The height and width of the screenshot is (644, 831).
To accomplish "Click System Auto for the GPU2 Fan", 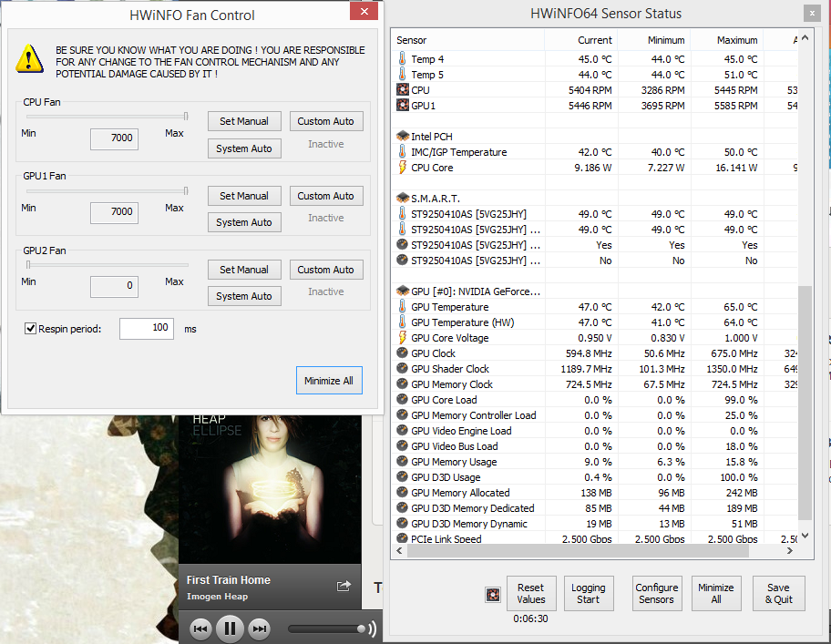I will 244,296.
